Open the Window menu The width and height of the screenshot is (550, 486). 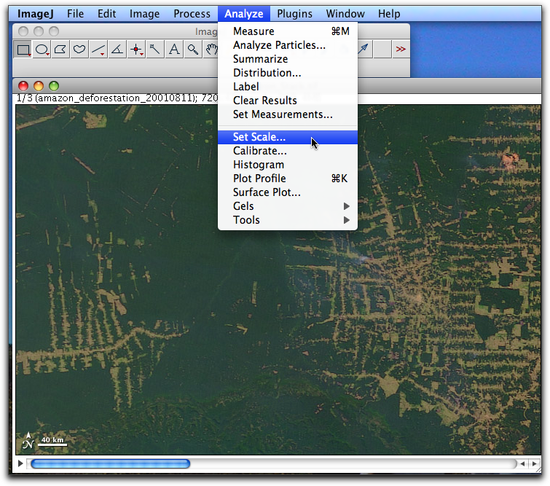(346, 14)
